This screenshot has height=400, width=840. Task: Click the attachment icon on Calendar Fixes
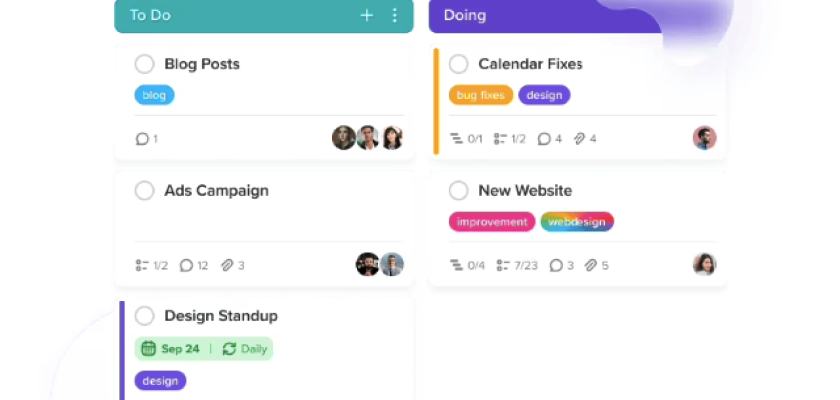pos(579,139)
